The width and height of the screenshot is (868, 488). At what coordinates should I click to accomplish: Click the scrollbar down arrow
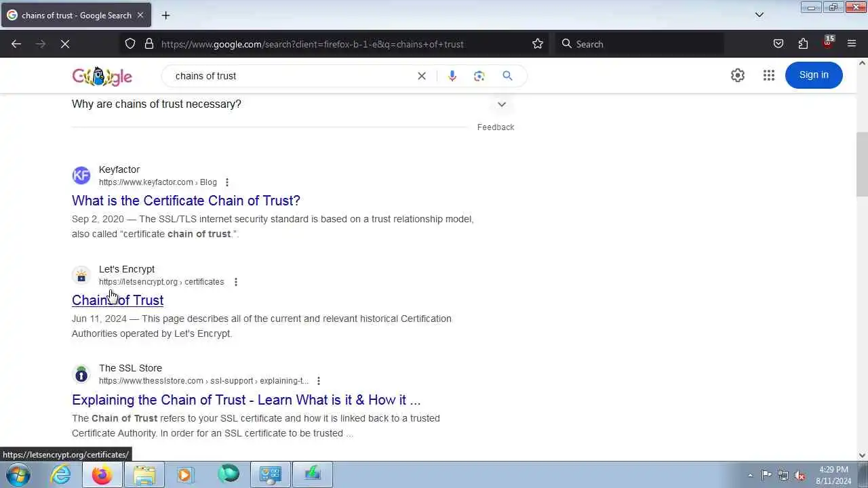click(x=862, y=455)
